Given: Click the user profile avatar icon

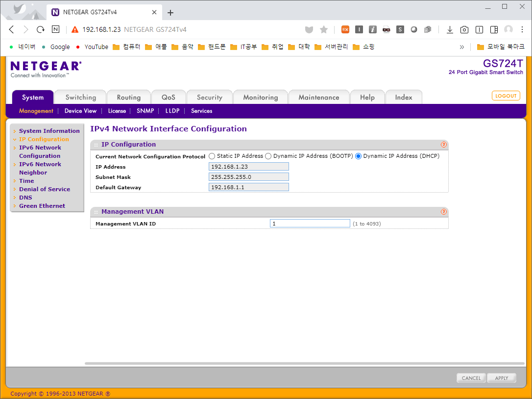Looking at the screenshot, I should (x=508, y=29).
